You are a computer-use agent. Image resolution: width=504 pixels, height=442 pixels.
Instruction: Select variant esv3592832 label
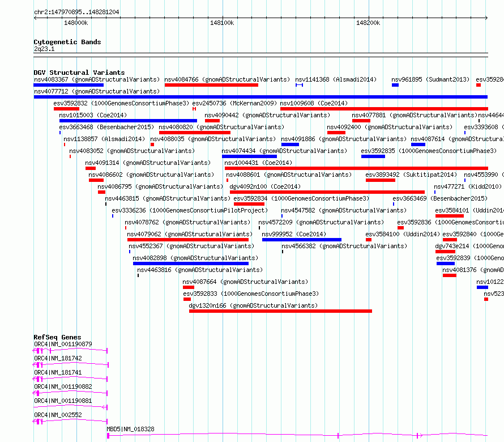pyautogui.click(x=121, y=103)
